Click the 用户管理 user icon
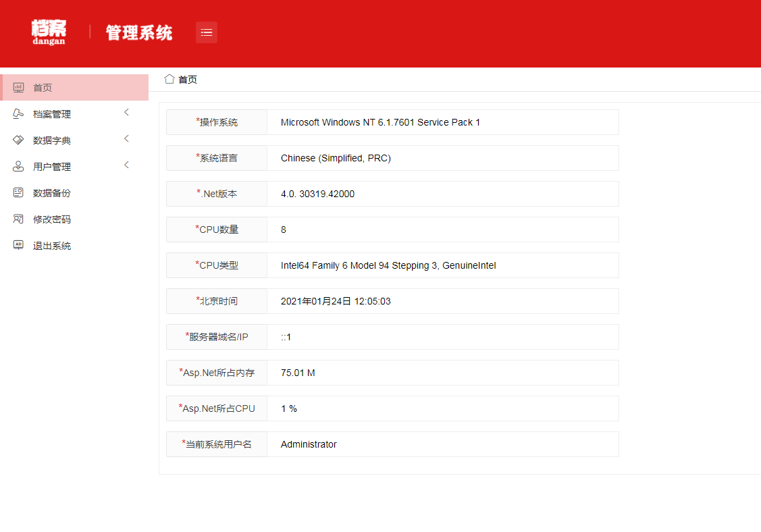 pyautogui.click(x=19, y=167)
